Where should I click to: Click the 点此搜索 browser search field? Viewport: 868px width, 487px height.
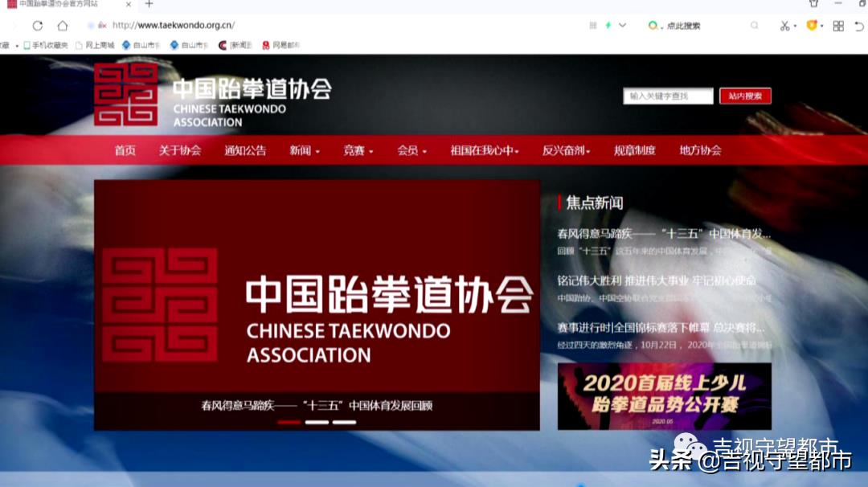(x=683, y=26)
